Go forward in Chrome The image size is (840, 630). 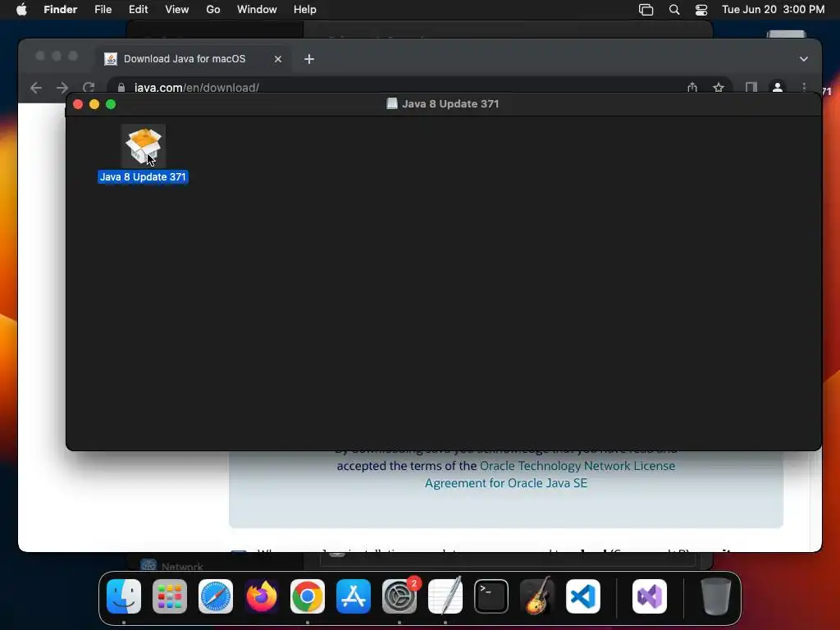[x=62, y=87]
